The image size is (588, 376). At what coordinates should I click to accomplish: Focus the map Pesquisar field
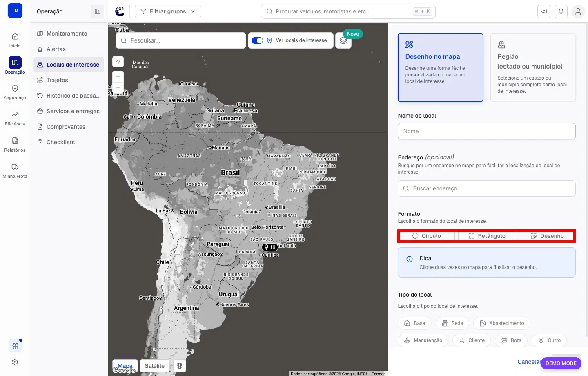(x=181, y=40)
